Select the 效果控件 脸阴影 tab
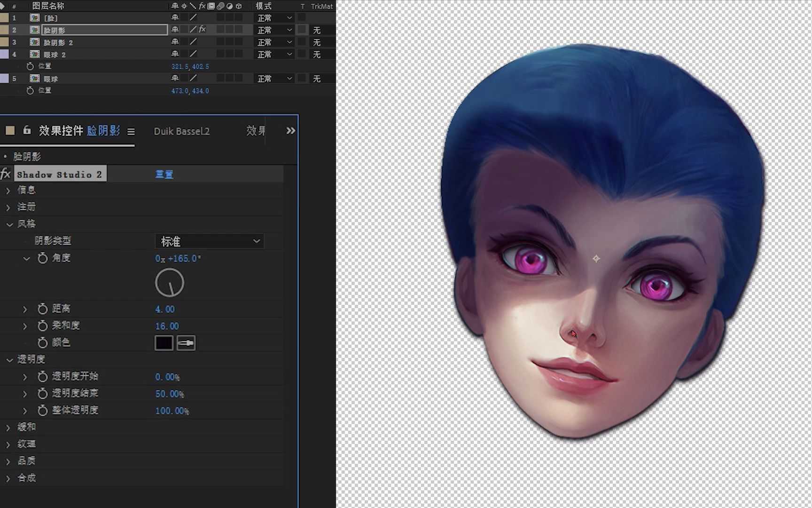Viewport: 812px width, 508px height. point(80,130)
